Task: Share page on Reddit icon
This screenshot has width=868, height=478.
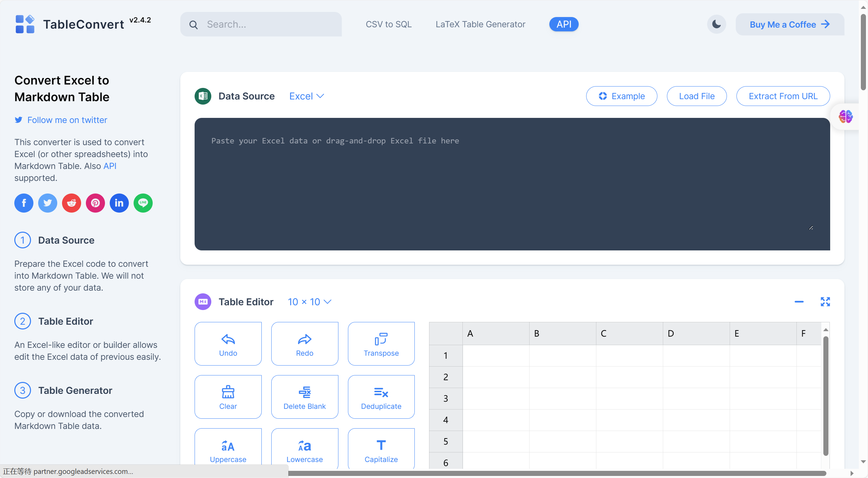Action: tap(72, 203)
